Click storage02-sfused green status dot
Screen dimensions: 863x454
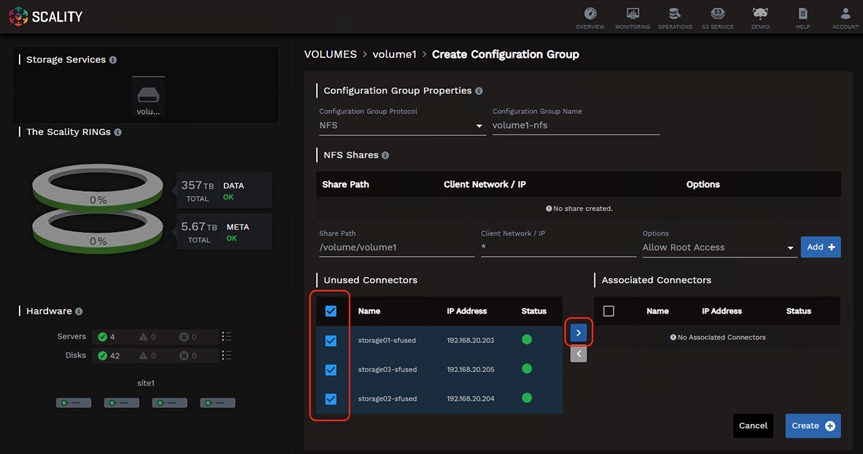click(527, 398)
